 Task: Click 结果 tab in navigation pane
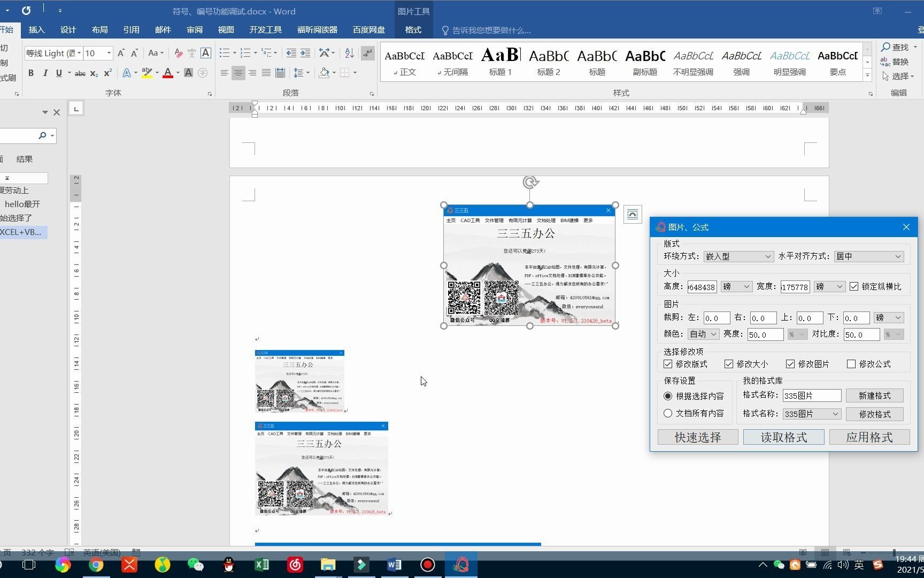point(25,159)
